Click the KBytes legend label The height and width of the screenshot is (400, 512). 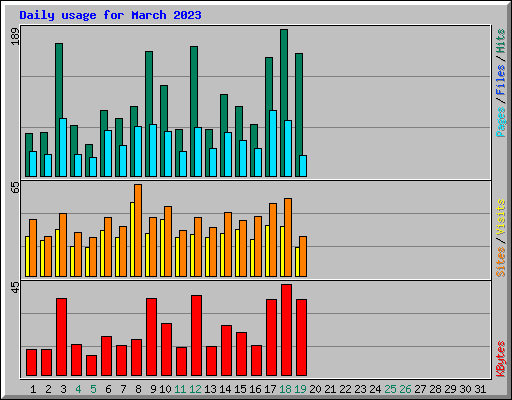(x=500, y=359)
